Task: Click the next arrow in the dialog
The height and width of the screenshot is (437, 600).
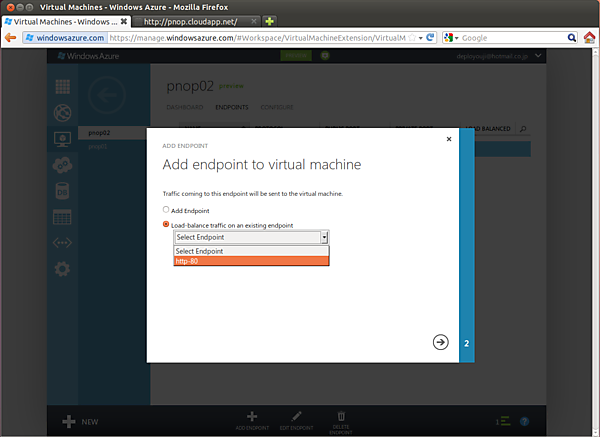Action: [440, 342]
